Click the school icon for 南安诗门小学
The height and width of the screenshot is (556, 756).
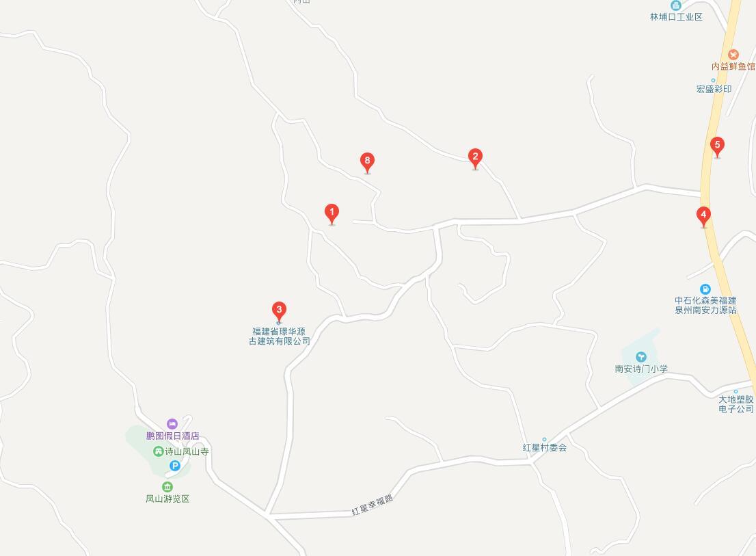coord(640,357)
